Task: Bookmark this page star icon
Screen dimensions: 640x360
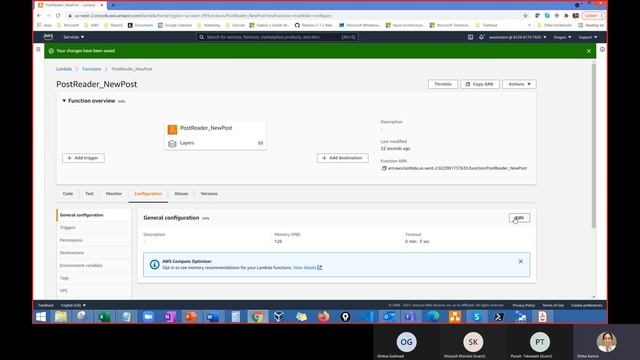Action: (x=525, y=16)
